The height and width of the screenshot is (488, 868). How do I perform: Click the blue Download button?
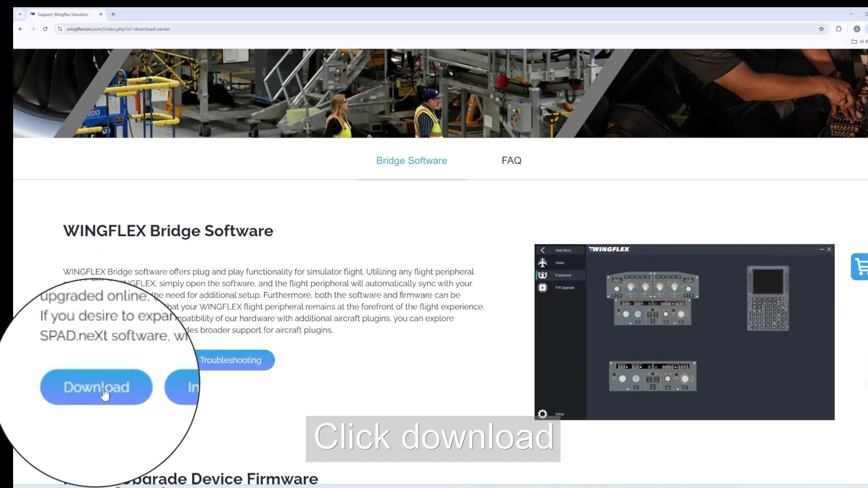coord(96,387)
